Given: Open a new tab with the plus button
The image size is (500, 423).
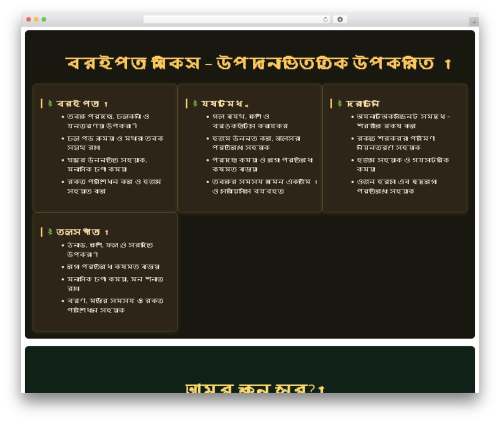Looking at the screenshot, I should (x=474, y=22).
